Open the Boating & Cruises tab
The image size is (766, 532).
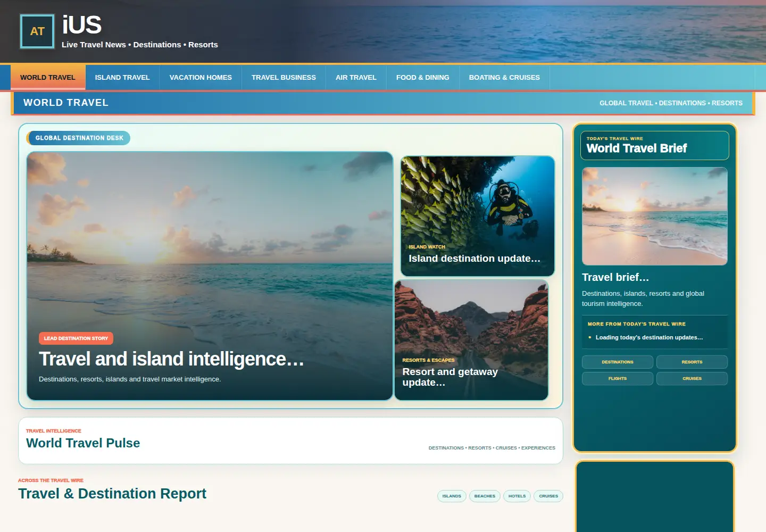(x=504, y=77)
